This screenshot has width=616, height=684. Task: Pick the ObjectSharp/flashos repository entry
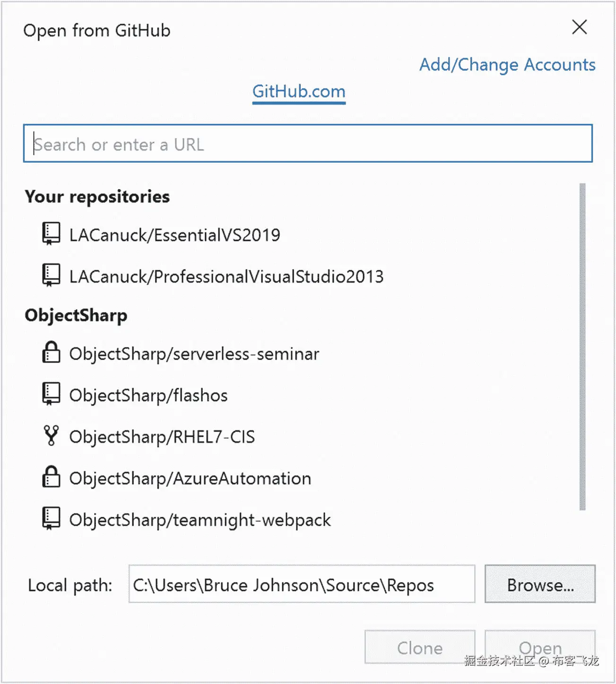[148, 396]
